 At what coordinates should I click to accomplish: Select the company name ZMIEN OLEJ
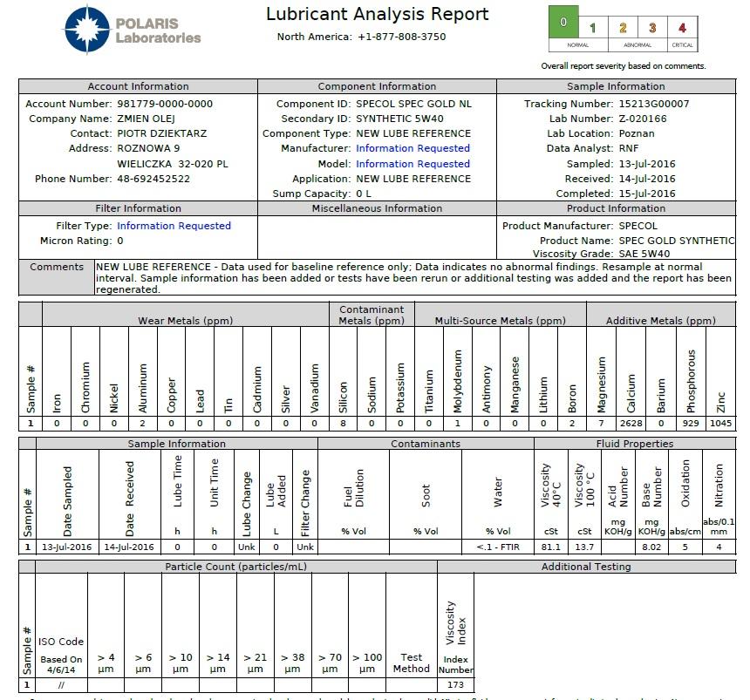pos(146,119)
